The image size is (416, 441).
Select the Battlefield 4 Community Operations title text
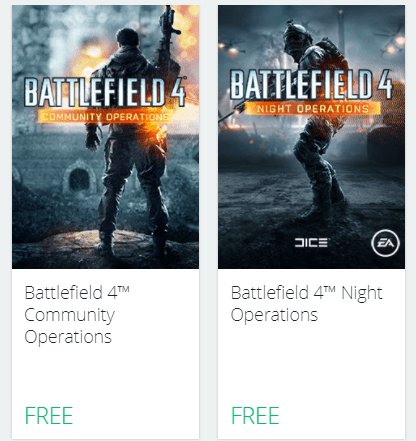tap(77, 315)
